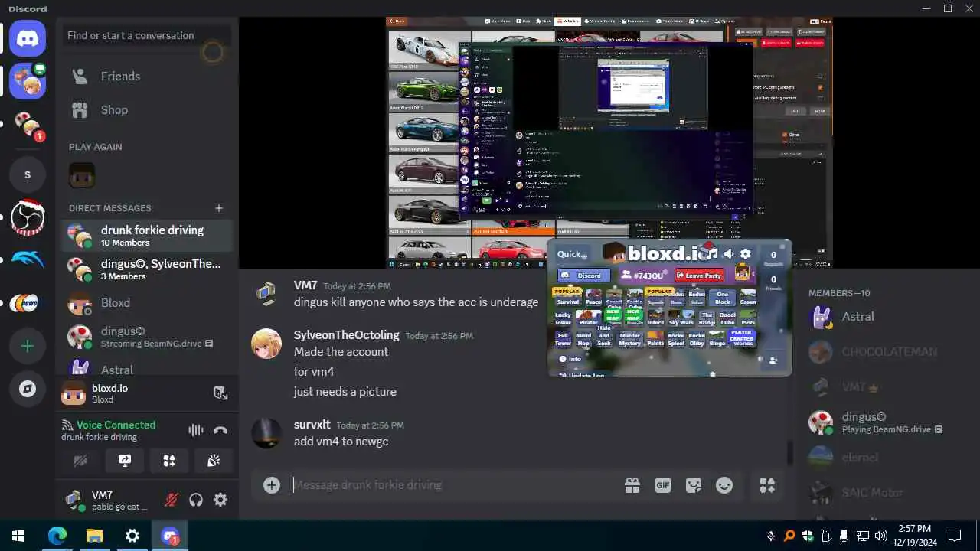Send a gift with gift icon

[632, 485]
